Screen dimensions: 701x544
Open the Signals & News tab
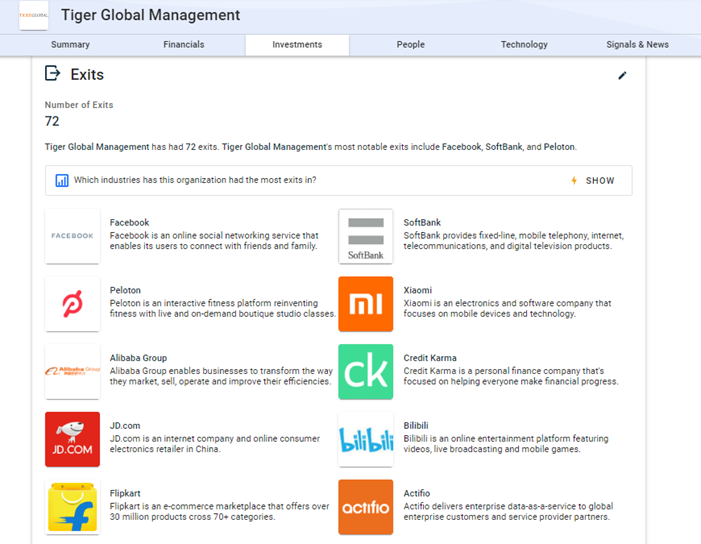click(x=638, y=45)
